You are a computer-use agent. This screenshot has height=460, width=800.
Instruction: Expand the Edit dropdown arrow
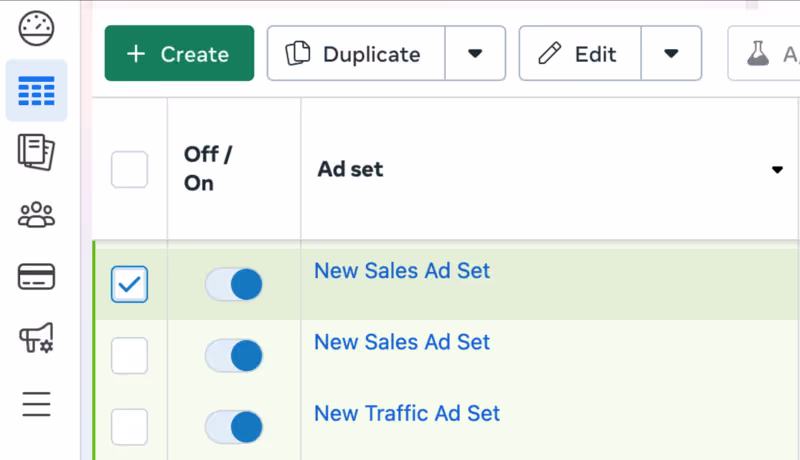click(671, 54)
